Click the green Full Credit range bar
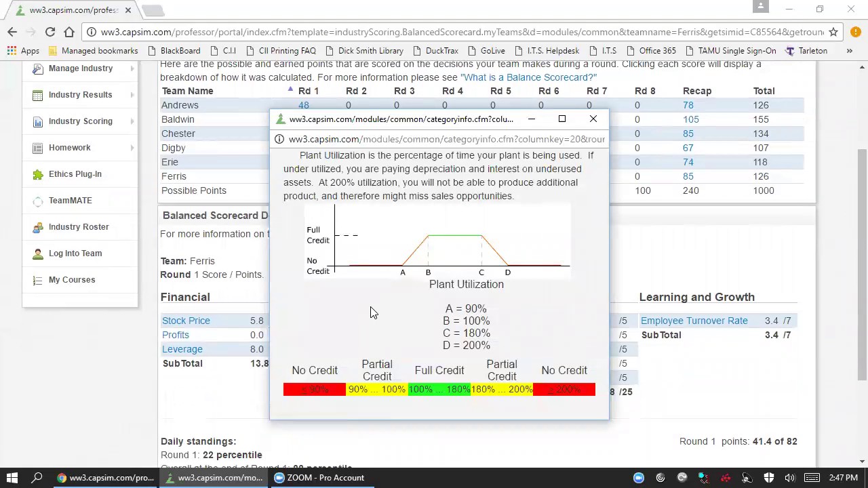The width and height of the screenshot is (868, 488). pyautogui.click(x=439, y=390)
